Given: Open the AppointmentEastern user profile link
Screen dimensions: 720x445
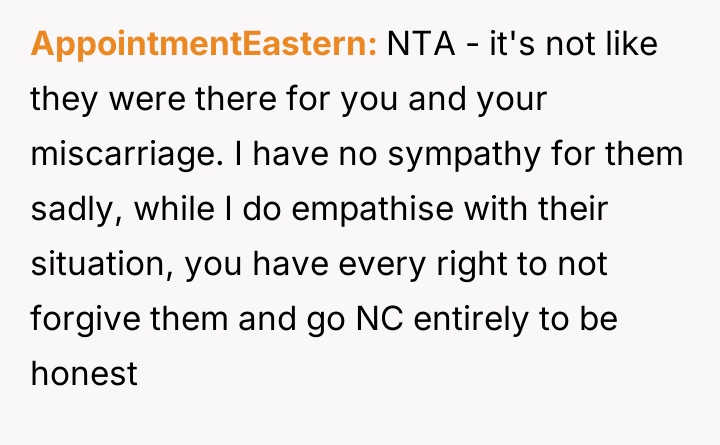Looking at the screenshot, I should click(204, 45).
